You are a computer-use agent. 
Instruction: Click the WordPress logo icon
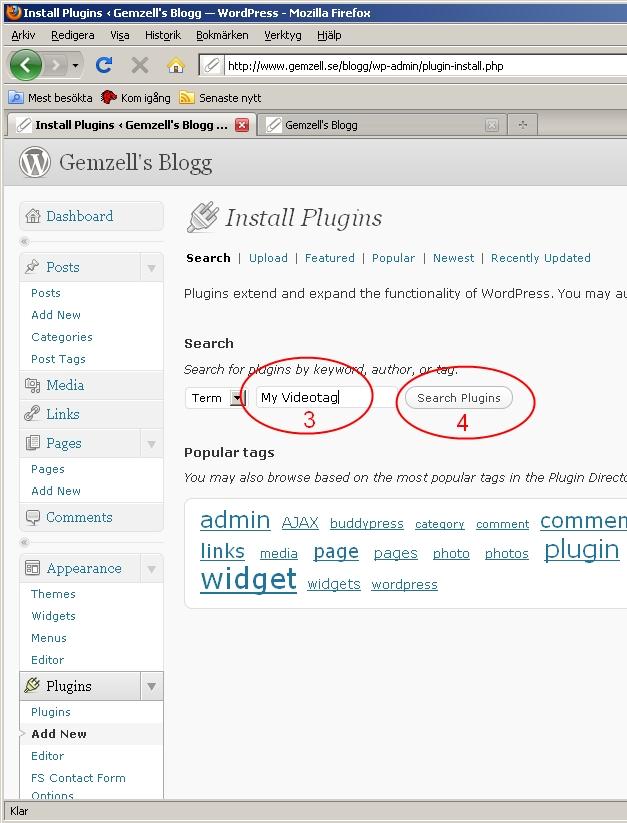(35, 162)
